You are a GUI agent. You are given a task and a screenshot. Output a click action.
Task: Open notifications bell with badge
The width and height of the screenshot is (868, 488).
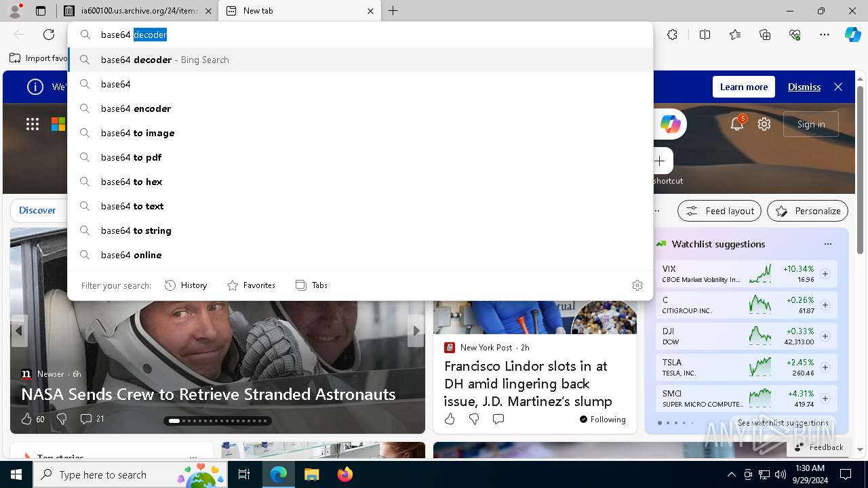[737, 124]
